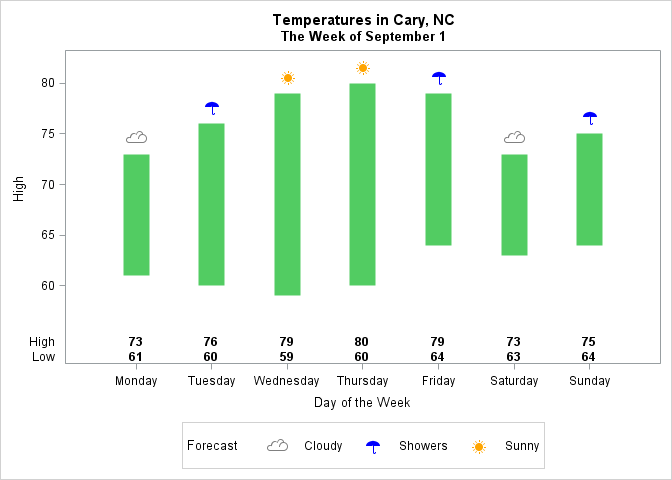
Task: Click the Showers umbrella icon in the legend
Action: [x=373, y=446]
